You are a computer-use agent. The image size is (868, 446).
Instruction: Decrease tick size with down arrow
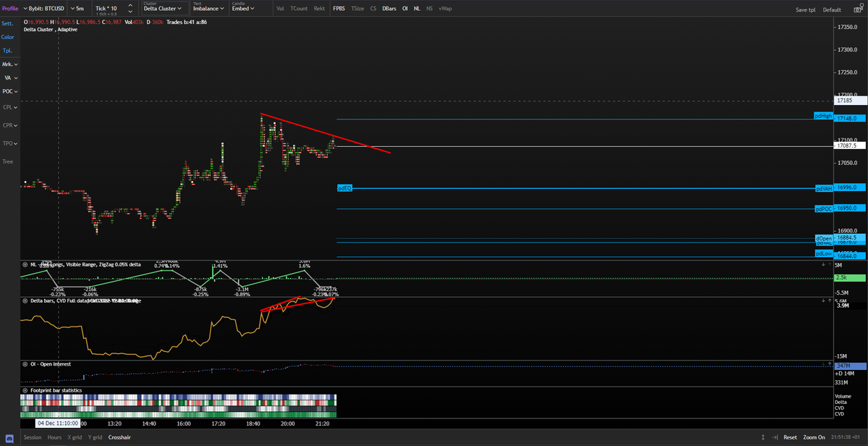pos(129,12)
